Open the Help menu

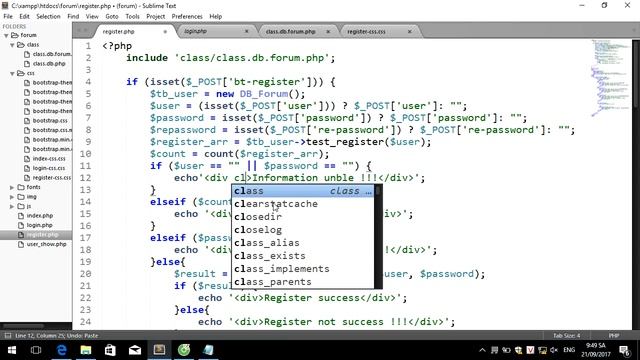coord(216,16)
